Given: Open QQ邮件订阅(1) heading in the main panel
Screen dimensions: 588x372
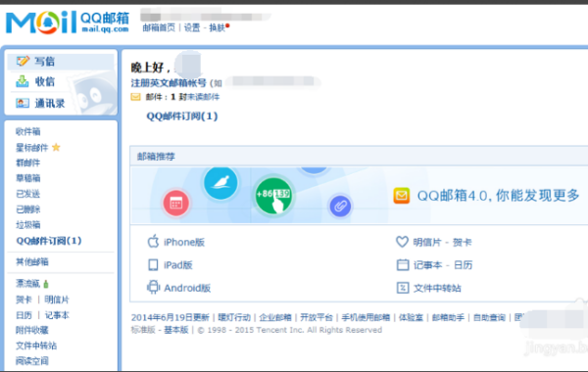Looking at the screenshot, I should (x=182, y=116).
